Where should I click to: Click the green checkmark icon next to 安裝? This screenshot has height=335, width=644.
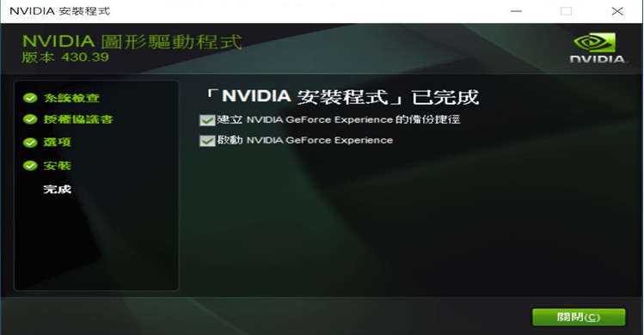coord(30,166)
